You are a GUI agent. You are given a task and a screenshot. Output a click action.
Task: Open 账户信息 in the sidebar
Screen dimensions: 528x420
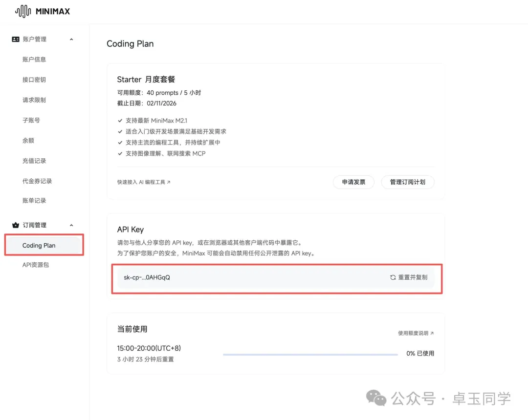click(x=34, y=60)
